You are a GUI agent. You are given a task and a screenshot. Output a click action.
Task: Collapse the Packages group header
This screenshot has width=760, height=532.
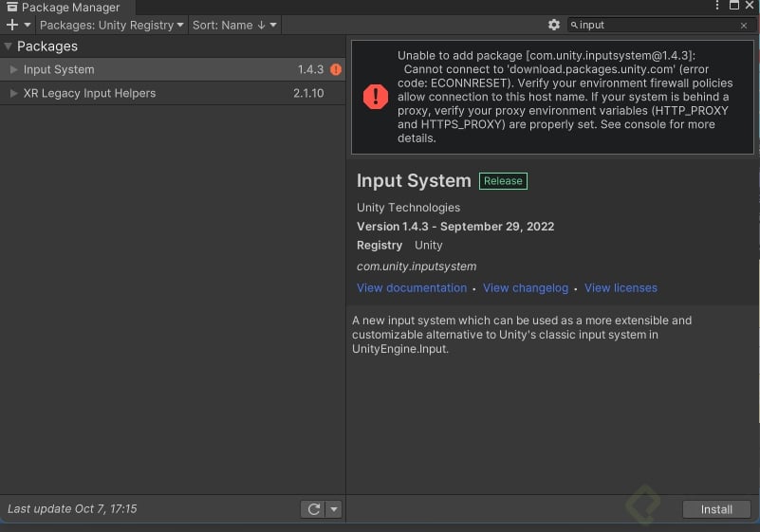click(x=9, y=46)
